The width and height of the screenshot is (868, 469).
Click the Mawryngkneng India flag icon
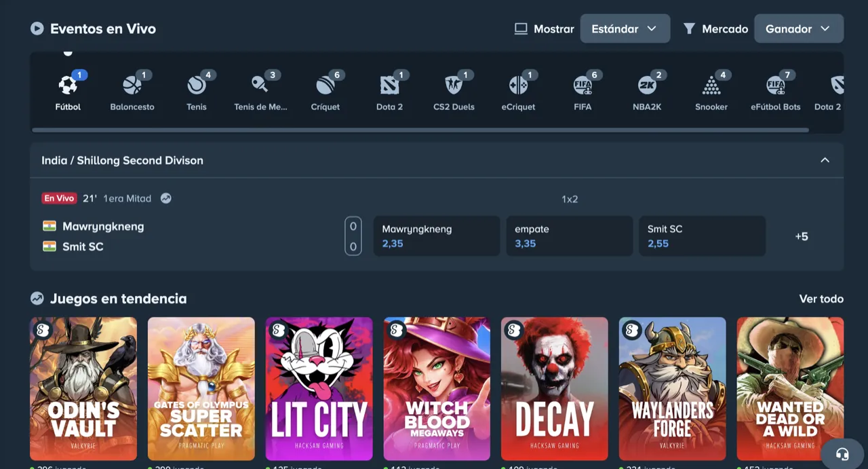pyautogui.click(x=50, y=226)
